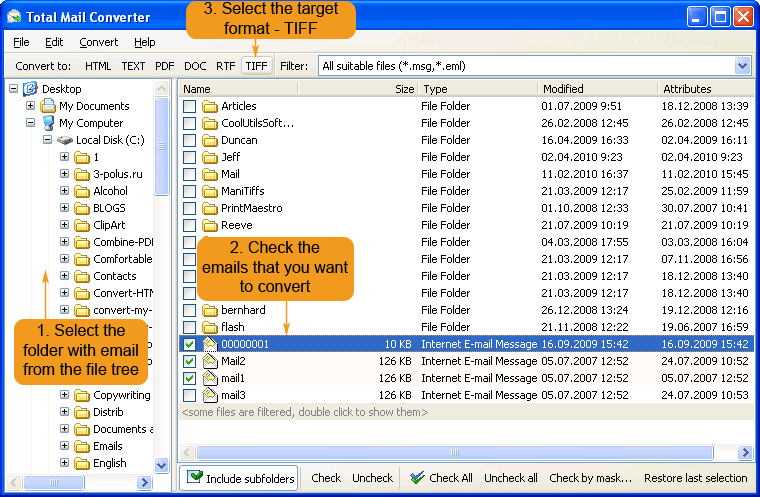Choose TIFF as target format
The height and width of the screenshot is (497, 760).
point(256,66)
